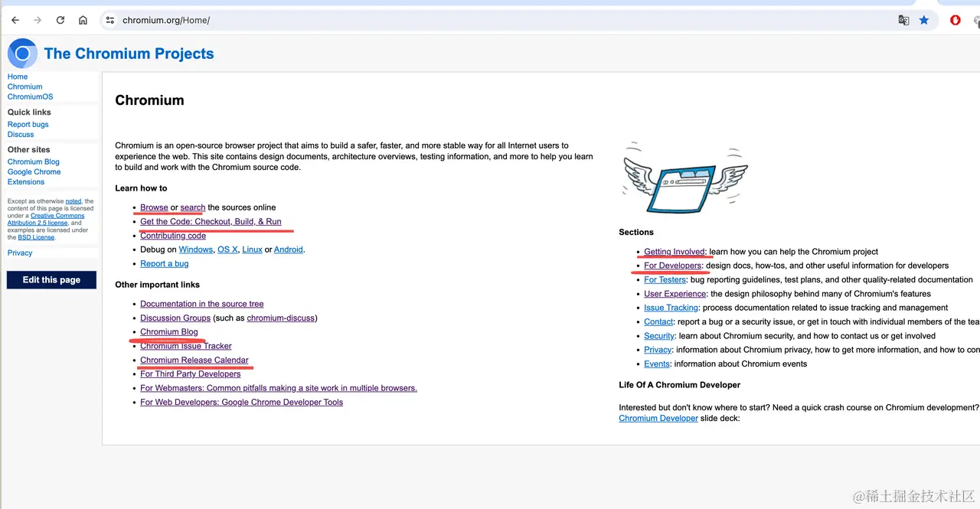
Task: Open the Events section link
Action: click(x=657, y=364)
